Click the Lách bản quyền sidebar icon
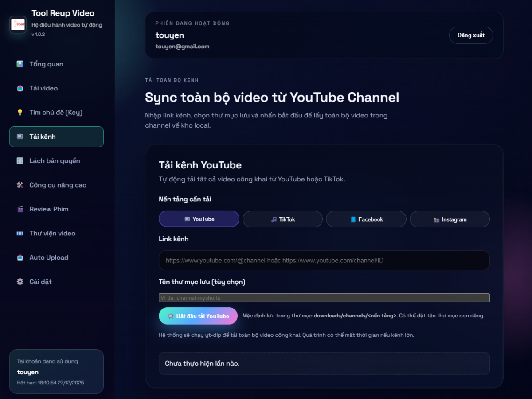 20,161
